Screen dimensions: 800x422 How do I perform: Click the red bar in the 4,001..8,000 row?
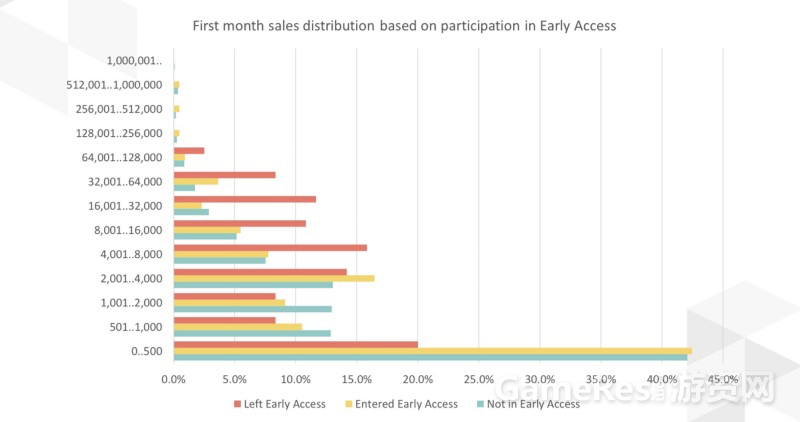270,248
